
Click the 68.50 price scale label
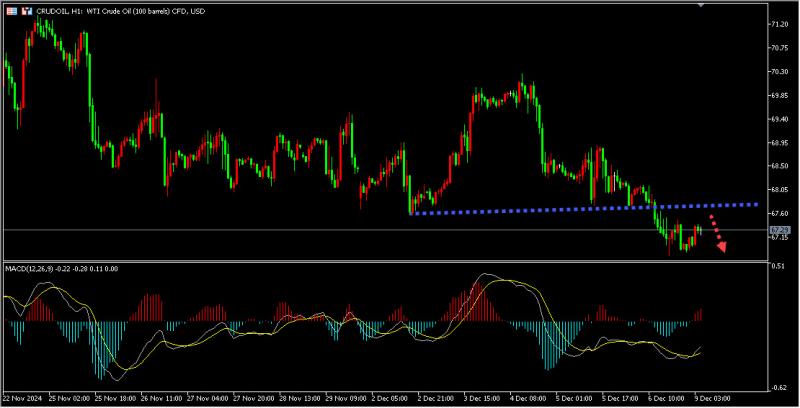click(779, 166)
